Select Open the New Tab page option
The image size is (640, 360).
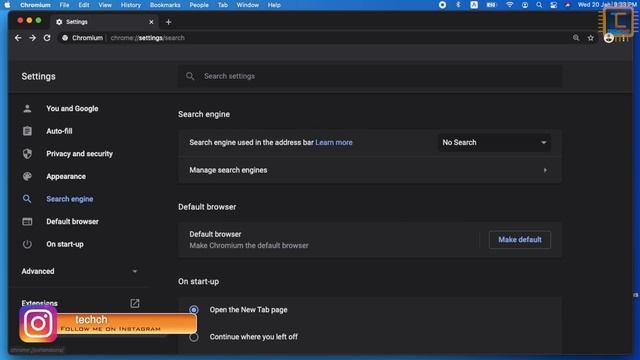point(194,310)
